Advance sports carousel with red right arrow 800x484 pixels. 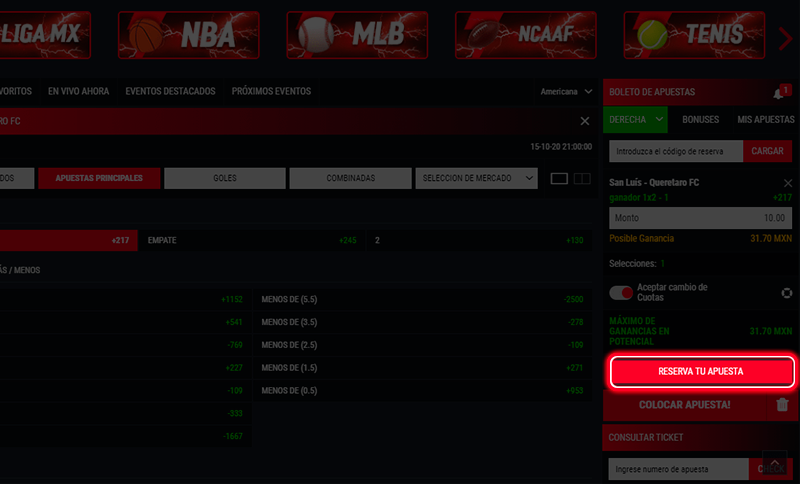[785, 38]
